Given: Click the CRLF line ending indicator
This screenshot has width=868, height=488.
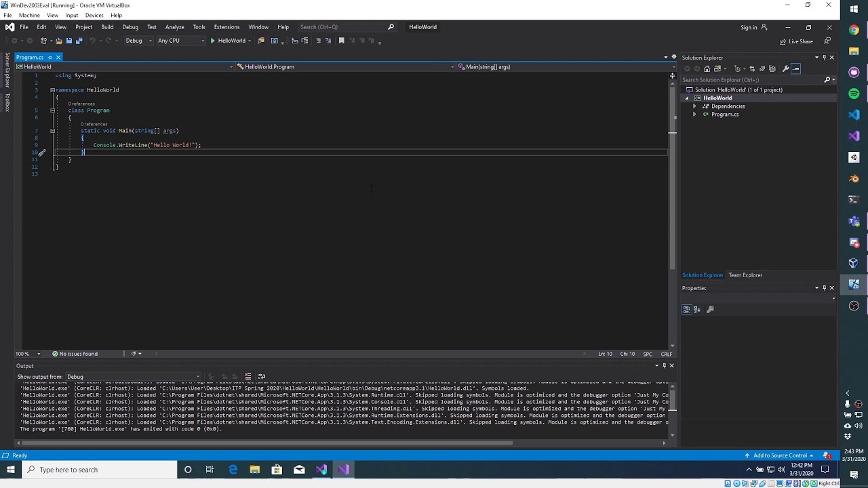Looking at the screenshot, I should coord(667,354).
